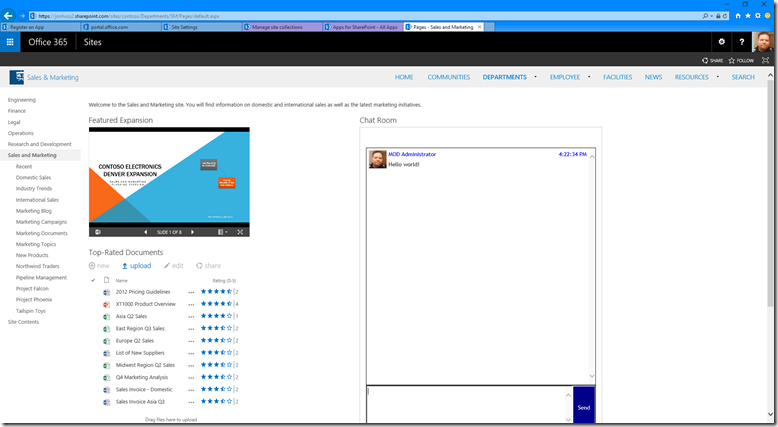The height and width of the screenshot is (427, 778).
Task: Open the Communities navigation item
Action: pos(449,77)
